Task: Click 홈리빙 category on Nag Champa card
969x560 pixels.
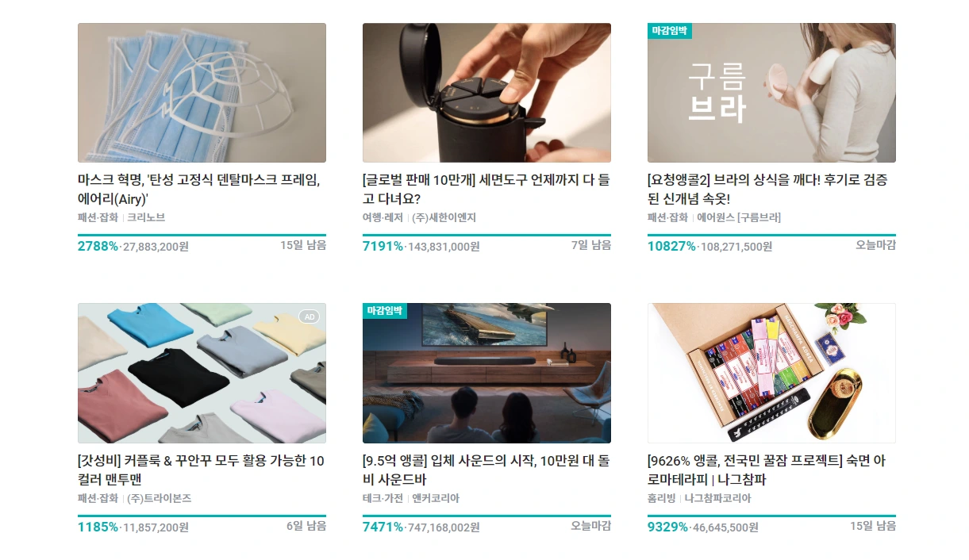Action: point(662,498)
